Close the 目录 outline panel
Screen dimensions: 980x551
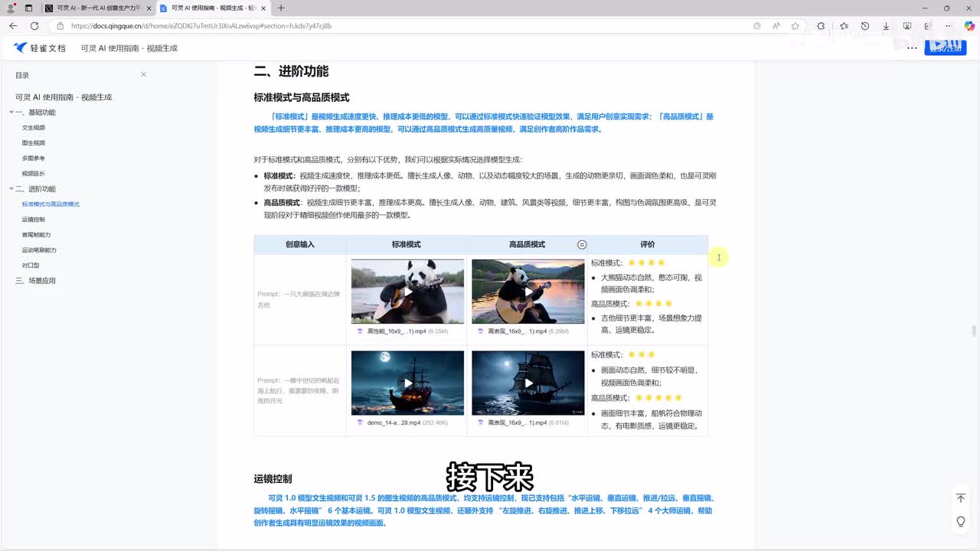(143, 74)
